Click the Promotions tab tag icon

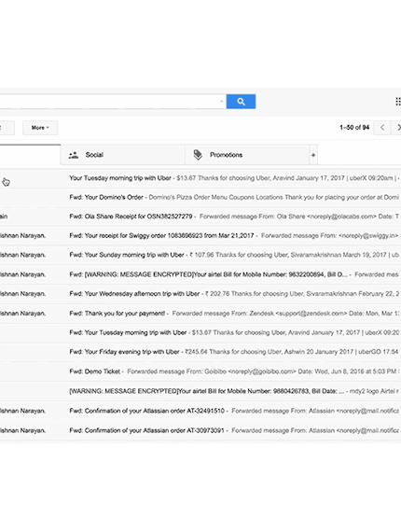pyautogui.click(x=198, y=155)
